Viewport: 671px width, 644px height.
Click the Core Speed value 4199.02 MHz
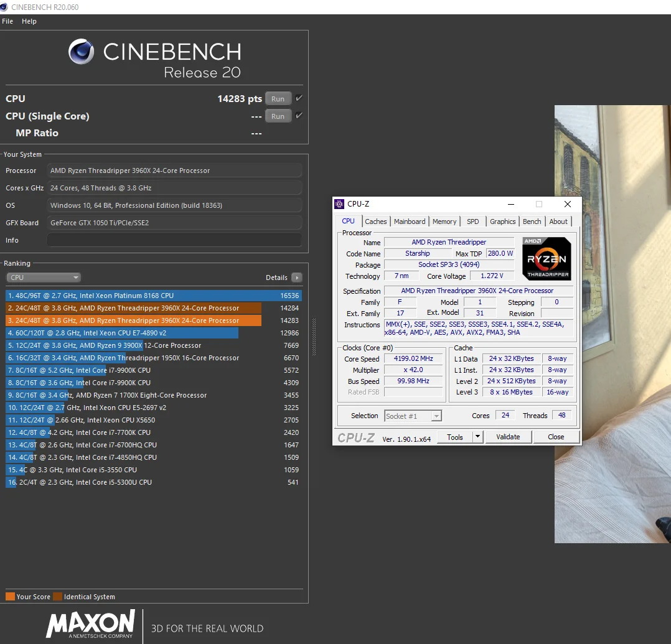(413, 358)
